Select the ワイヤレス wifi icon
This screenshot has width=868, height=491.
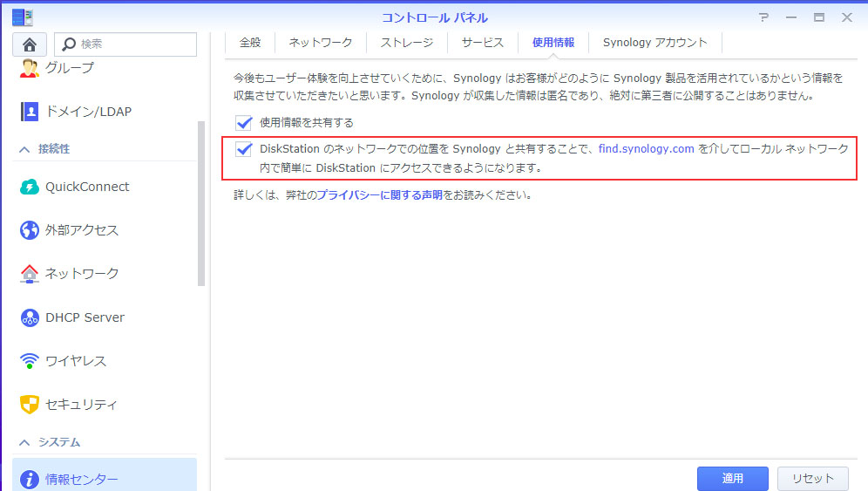coord(30,361)
